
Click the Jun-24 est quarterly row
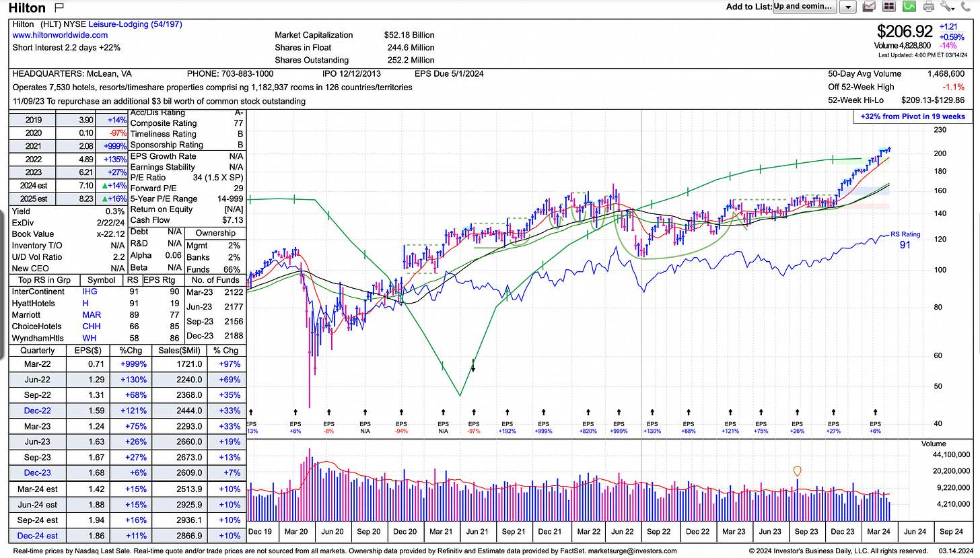[128, 505]
